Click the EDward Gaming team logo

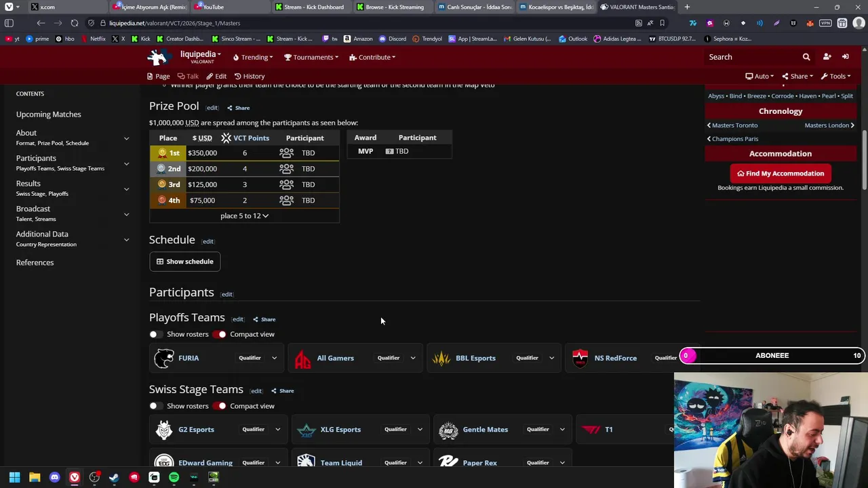tap(164, 462)
